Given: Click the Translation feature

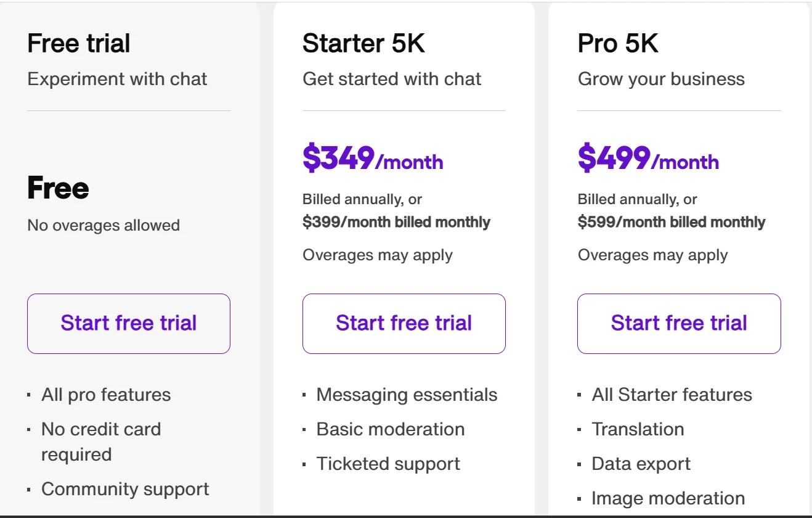Looking at the screenshot, I should point(638,429).
